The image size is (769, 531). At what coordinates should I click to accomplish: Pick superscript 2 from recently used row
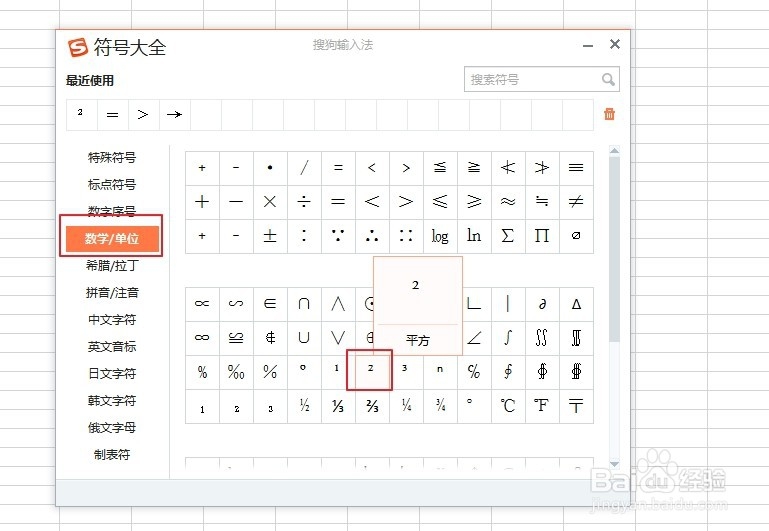tap(81, 115)
